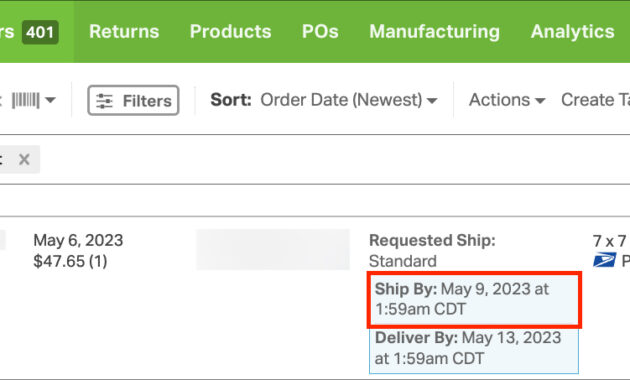The width and height of the screenshot is (630, 380).
Task: Click the Requested Ship Standard text
Action: (x=432, y=251)
